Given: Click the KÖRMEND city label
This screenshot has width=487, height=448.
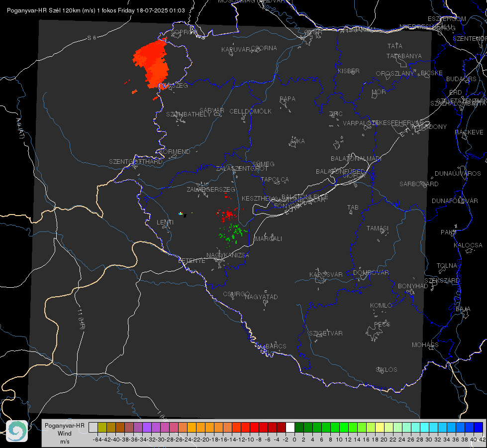Looking at the screenshot, I should click(175, 152).
